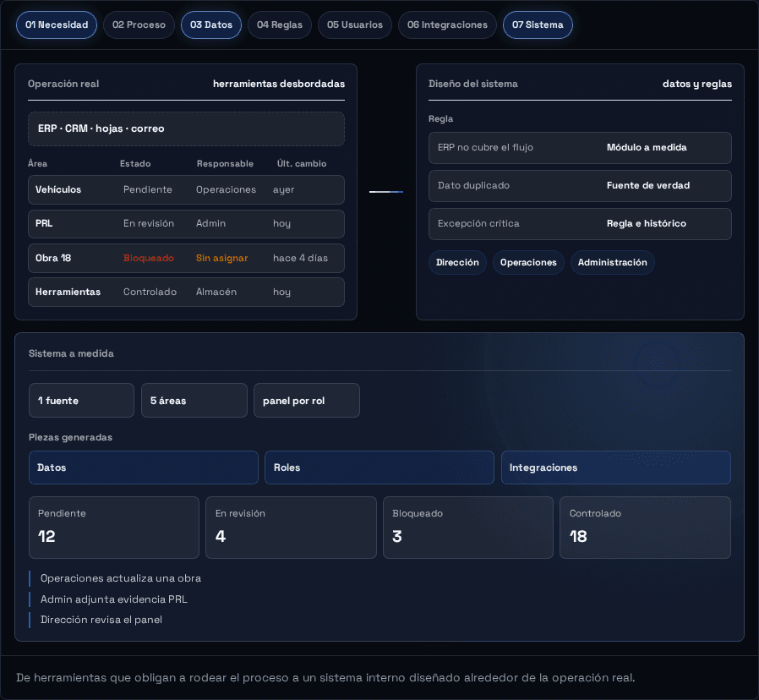The image size is (759, 700).
Task: Click 'Admin adjunta evidencia PRL' entry
Action: pyautogui.click(x=114, y=599)
